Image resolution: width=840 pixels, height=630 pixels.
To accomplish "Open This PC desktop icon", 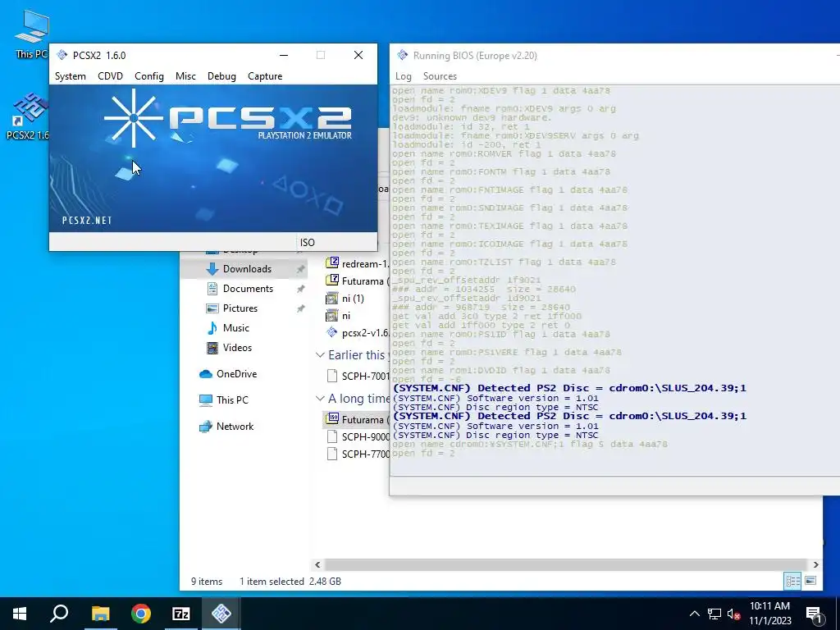I will (x=31, y=34).
